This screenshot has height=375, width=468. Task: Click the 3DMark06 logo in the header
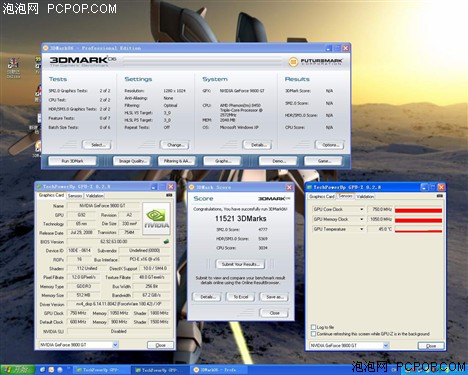point(83,61)
